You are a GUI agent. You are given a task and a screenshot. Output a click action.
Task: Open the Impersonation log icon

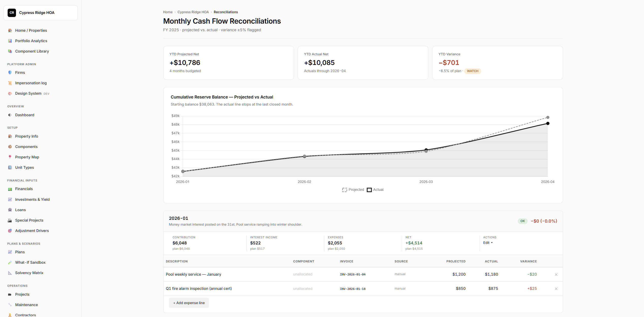click(10, 83)
